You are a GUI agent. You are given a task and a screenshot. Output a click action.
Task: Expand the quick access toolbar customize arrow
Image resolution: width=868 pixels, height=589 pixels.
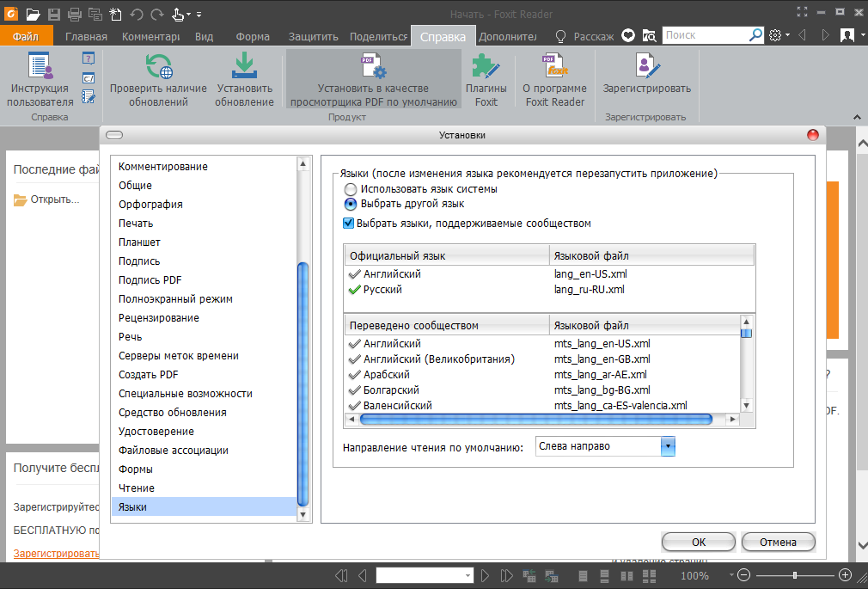pyautogui.click(x=199, y=15)
